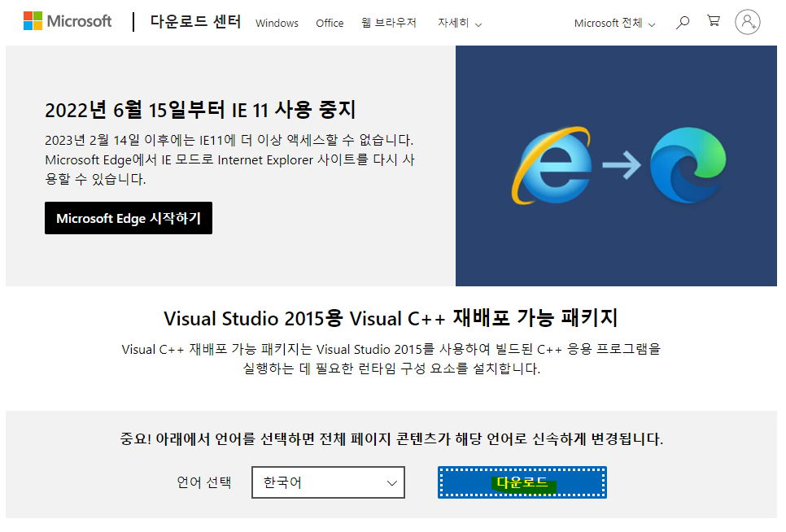The height and width of the screenshot is (532, 786).
Task: Open the search magnifier icon
Action: click(682, 23)
